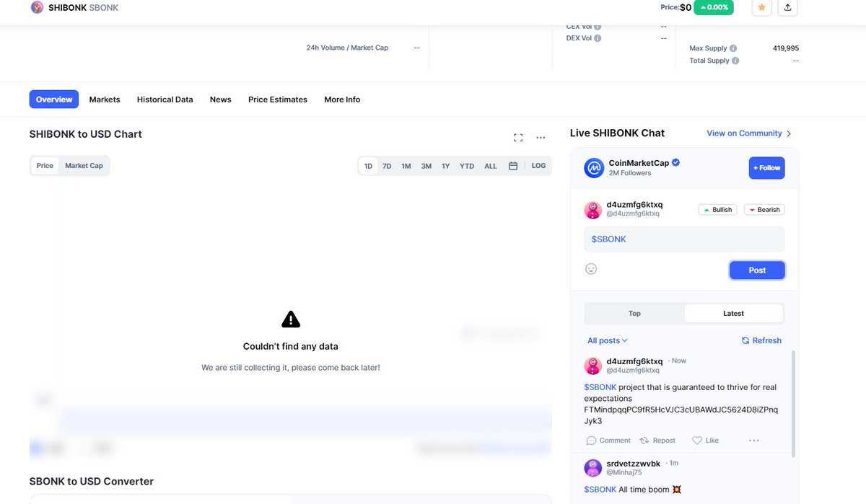Open the chart more options menu

pyautogui.click(x=541, y=138)
